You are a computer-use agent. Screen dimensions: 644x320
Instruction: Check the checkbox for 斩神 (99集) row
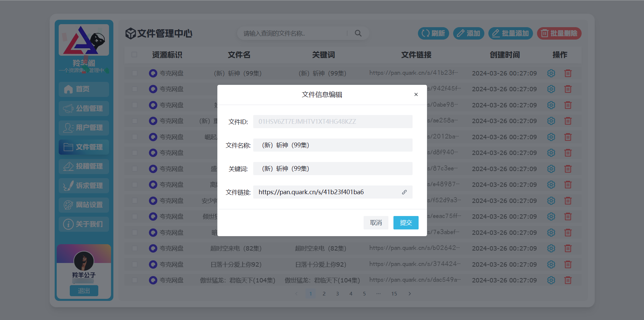pyautogui.click(x=135, y=73)
